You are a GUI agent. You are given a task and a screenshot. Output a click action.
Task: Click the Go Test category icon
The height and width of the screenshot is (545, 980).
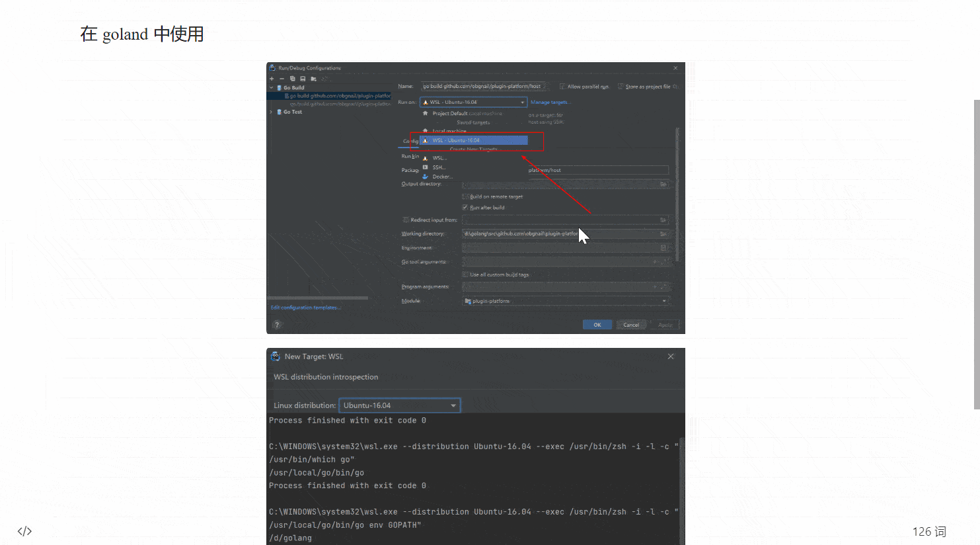pos(280,112)
